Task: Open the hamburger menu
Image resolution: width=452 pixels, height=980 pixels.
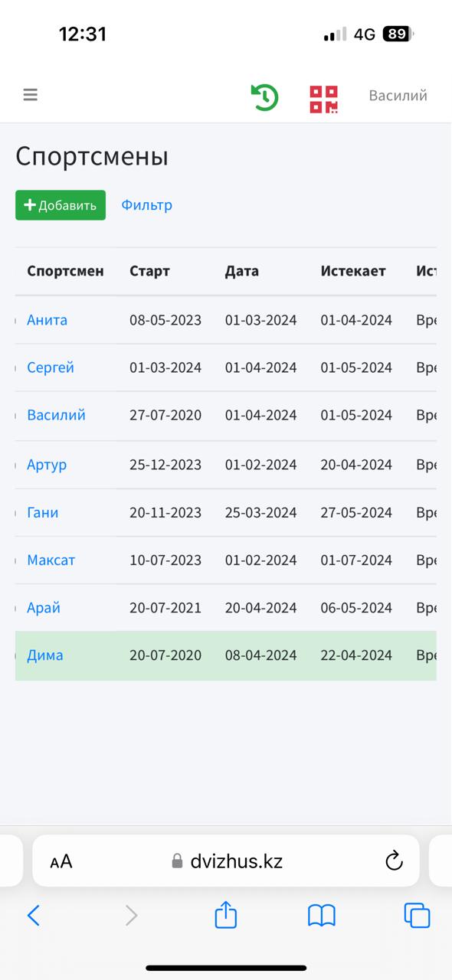Action: coord(30,95)
